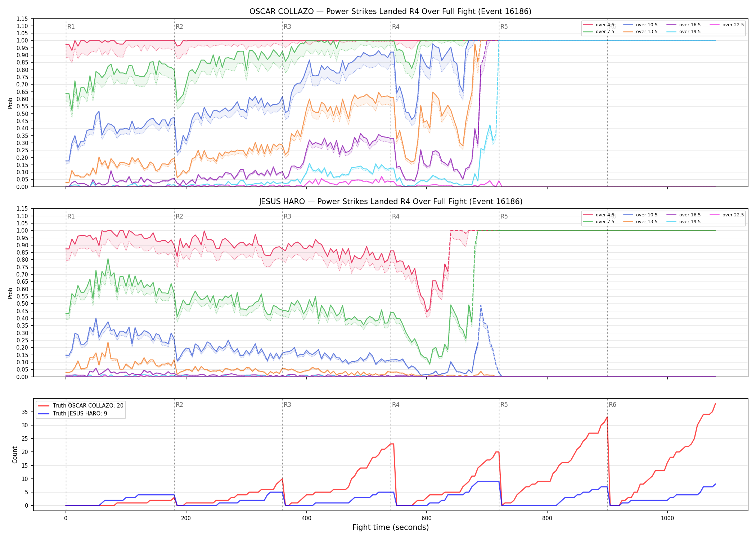This screenshot has width=756, height=540.
Task: Click the R3 round label in Collazo chart
Action: 287,27
